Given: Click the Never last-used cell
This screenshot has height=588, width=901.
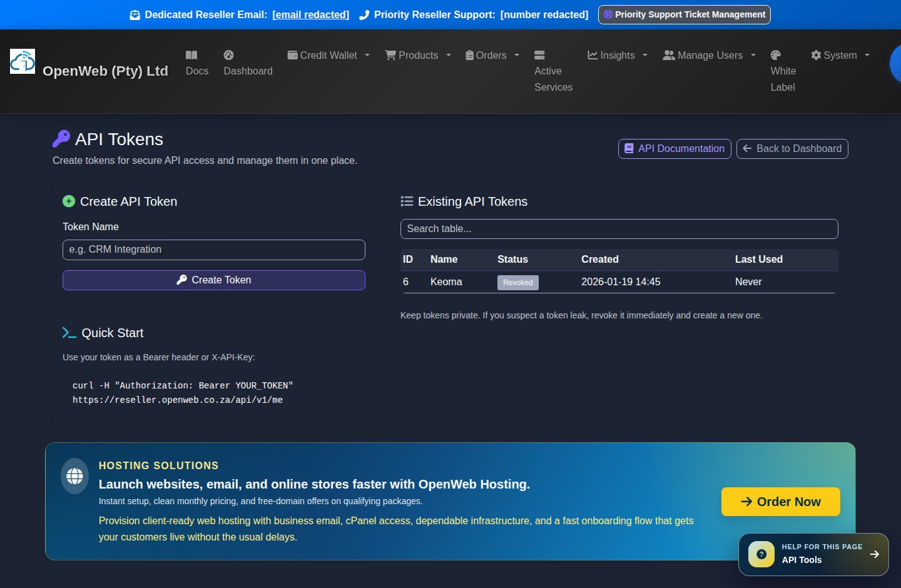Looking at the screenshot, I should (748, 282).
